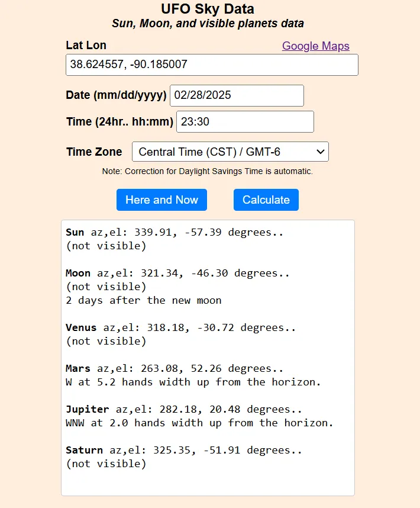Click the Jupiter az,el result line
This screenshot has width=420, height=508.
tap(184, 409)
